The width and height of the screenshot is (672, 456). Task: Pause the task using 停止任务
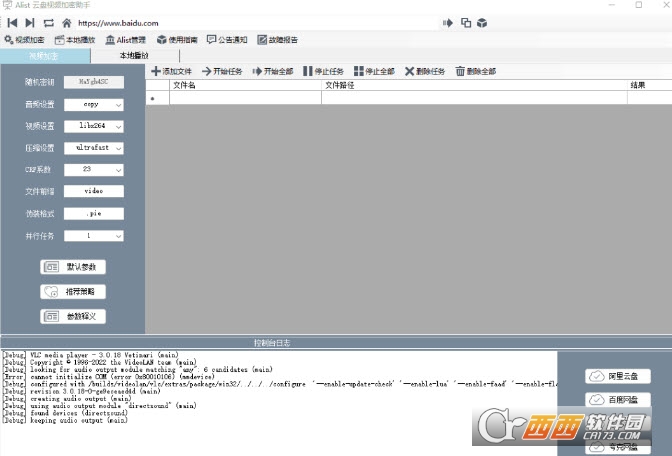(x=323, y=71)
